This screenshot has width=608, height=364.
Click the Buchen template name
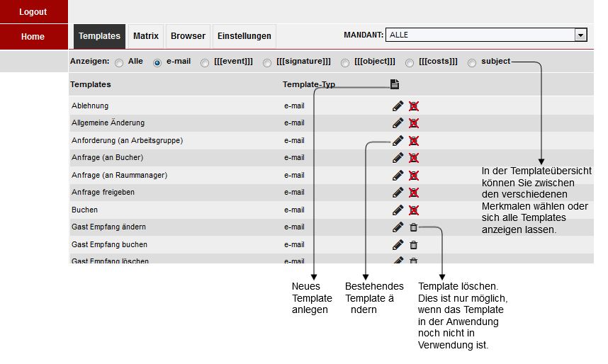(x=84, y=210)
